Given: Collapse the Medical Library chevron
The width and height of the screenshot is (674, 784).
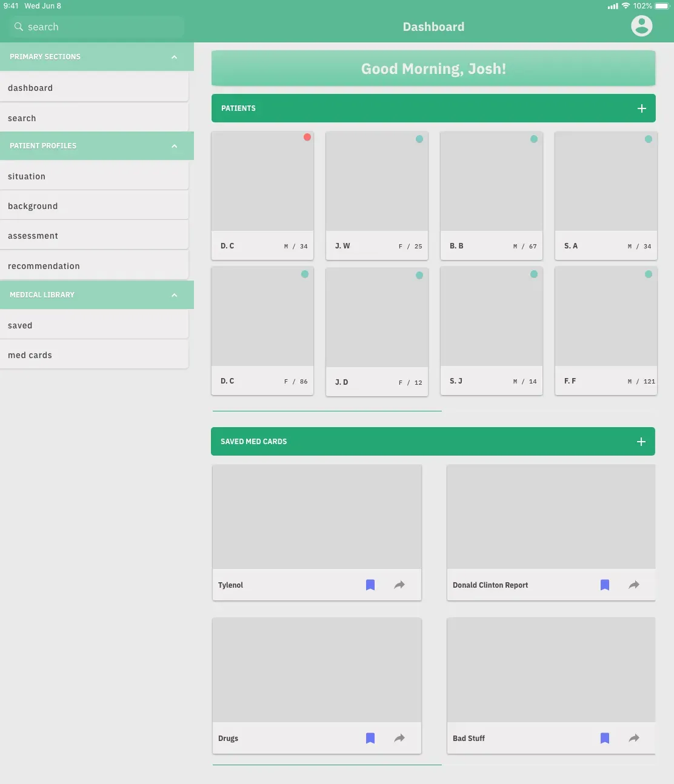Looking at the screenshot, I should tap(175, 295).
